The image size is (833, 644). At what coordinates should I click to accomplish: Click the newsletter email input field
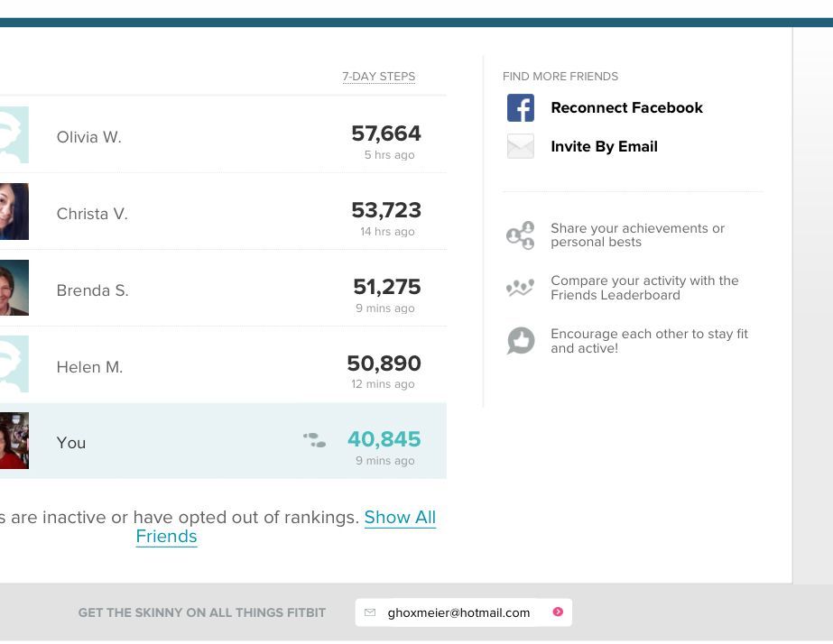[458, 612]
